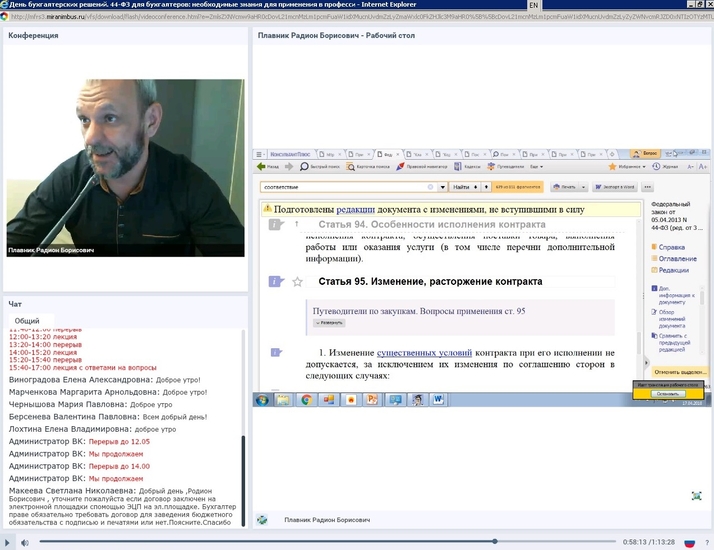
Task: Click the info icon beside Статья 95
Action: coord(276,281)
